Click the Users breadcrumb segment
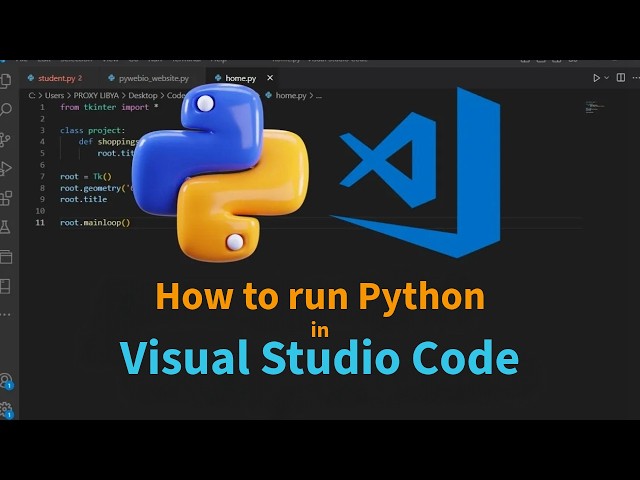 pyautogui.click(x=54, y=96)
